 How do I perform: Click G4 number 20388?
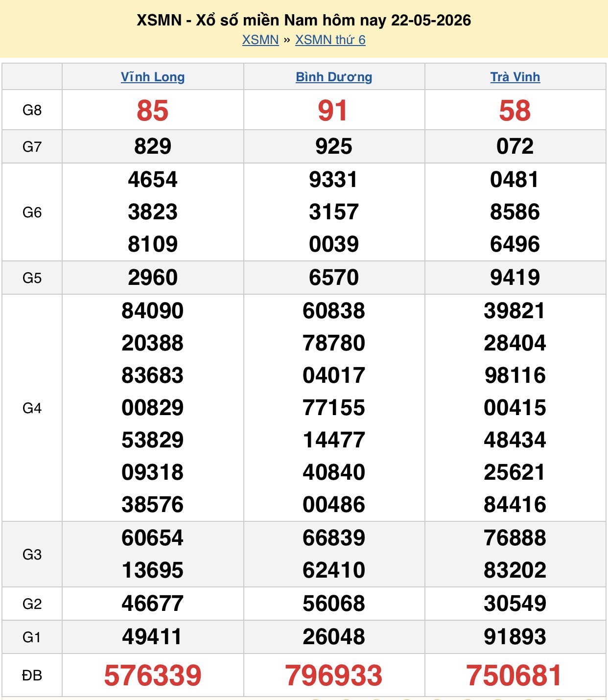coord(153,343)
